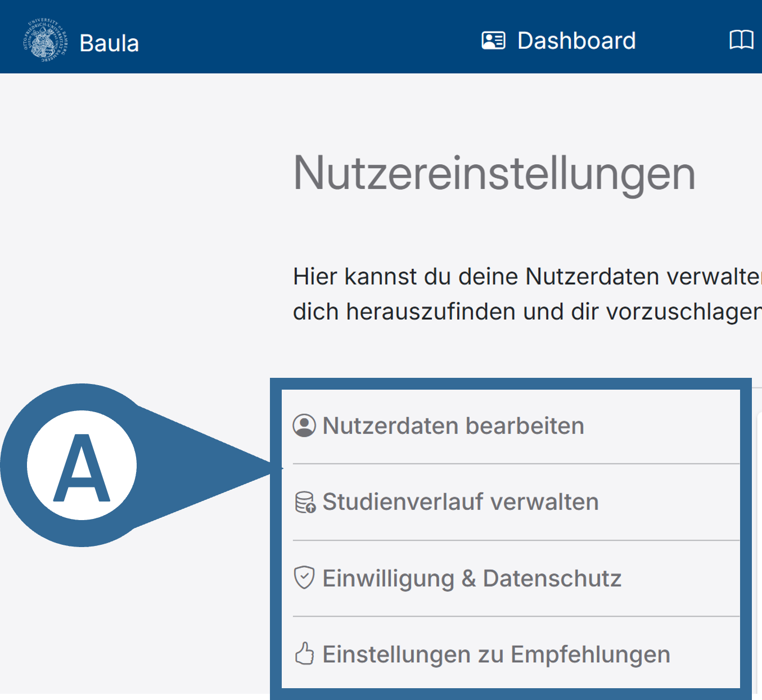Click the open book icon in navbar
762x700 pixels.
coord(741,40)
